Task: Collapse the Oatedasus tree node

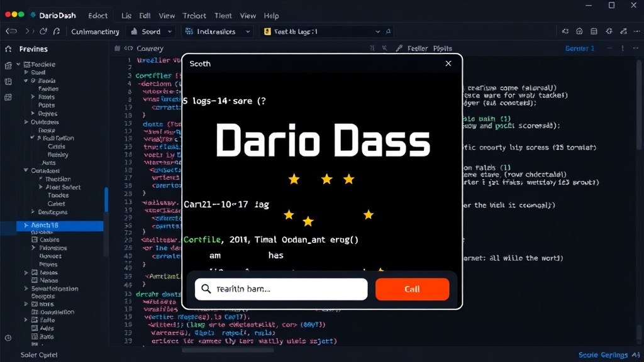Action: pyautogui.click(x=26, y=170)
